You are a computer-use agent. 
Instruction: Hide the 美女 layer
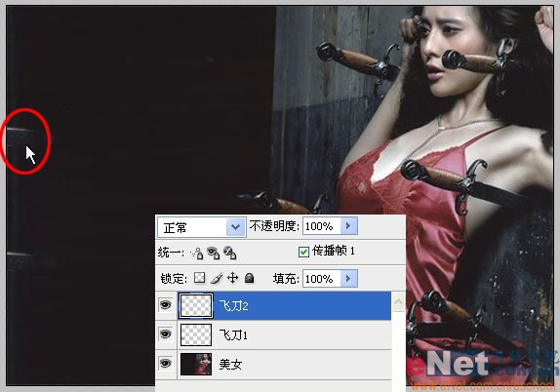(166, 364)
